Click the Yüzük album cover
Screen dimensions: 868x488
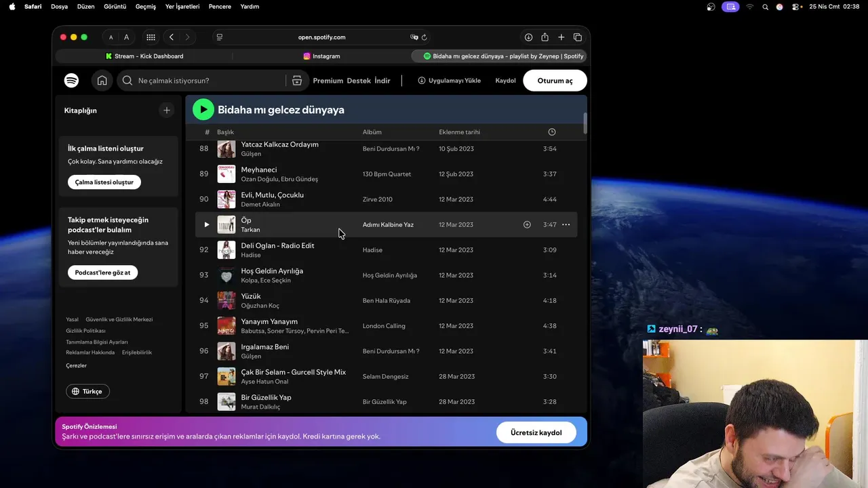pyautogui.click(x=226, y=300)
